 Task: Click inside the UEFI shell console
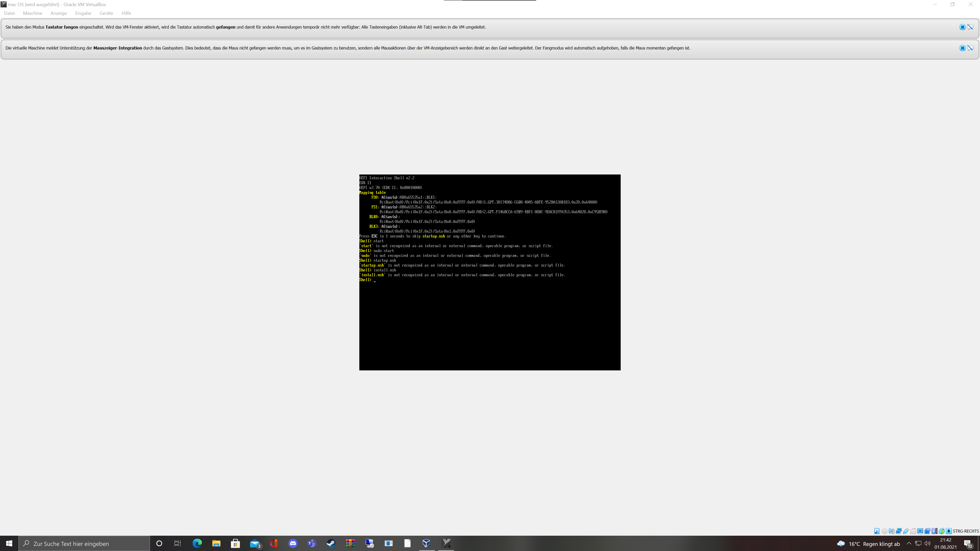pyautogui.click(x=490, y=323)
